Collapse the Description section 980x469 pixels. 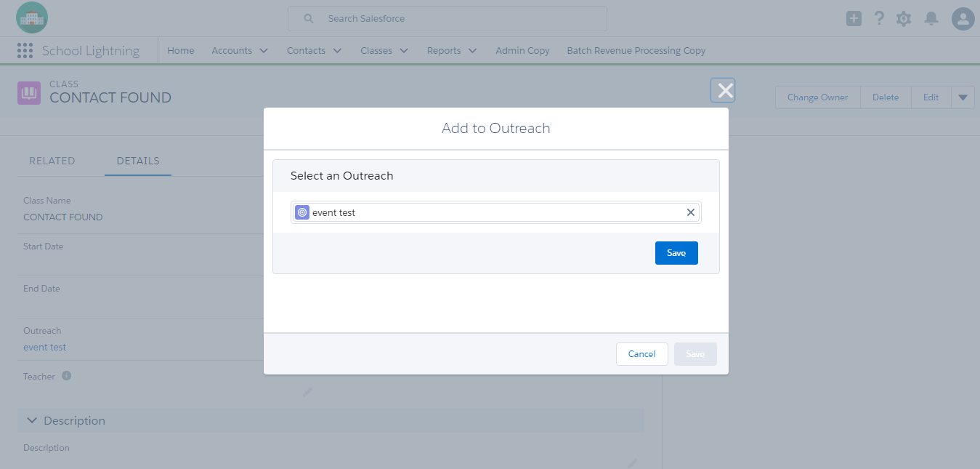tap(32, 420)
